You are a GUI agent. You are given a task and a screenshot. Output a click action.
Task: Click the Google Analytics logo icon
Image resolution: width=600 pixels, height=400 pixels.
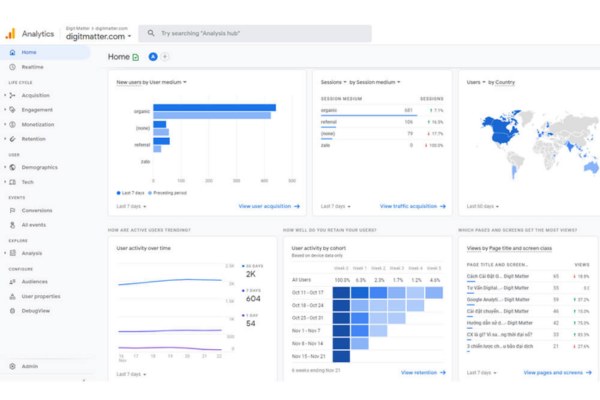coord(10,34)
